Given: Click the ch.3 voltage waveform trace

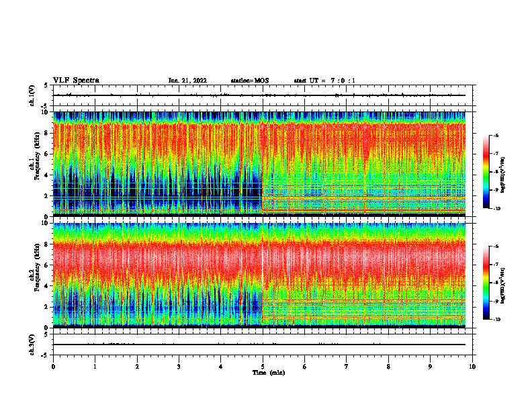Looking at the screenshot, I should [259, 345].
